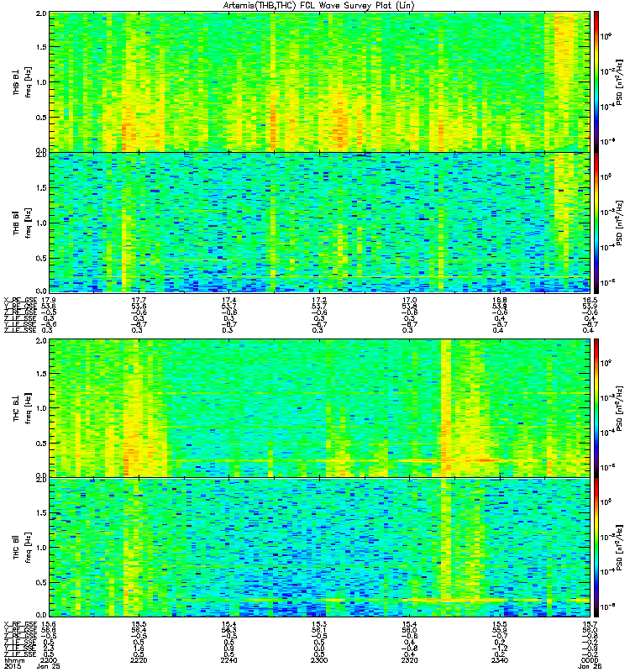Click the 2220 time label
The width and height of the screenshot is (630, 672).
pos(139,660)
